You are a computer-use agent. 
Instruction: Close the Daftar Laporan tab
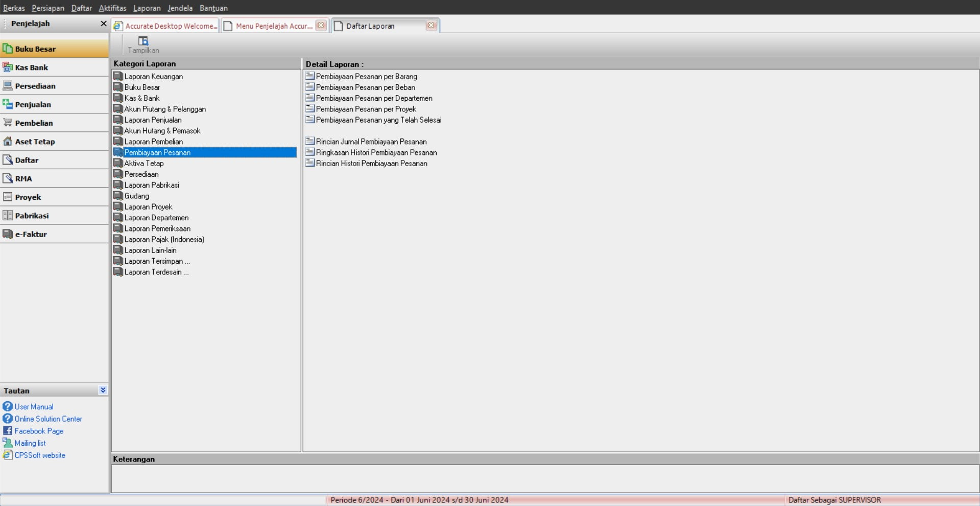pos(431,26)
